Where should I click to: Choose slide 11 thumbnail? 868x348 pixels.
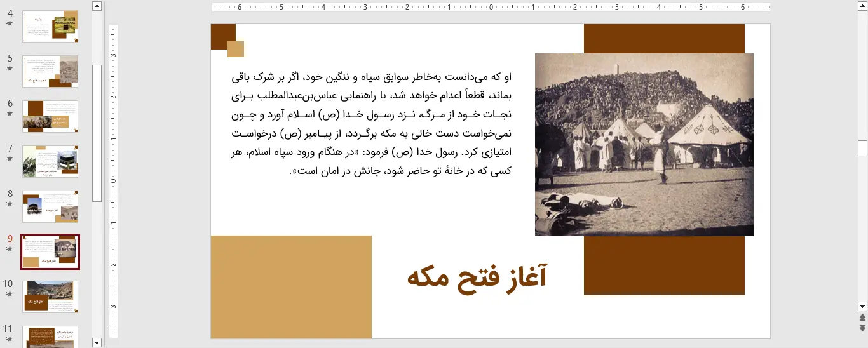(x=50, y=337)
